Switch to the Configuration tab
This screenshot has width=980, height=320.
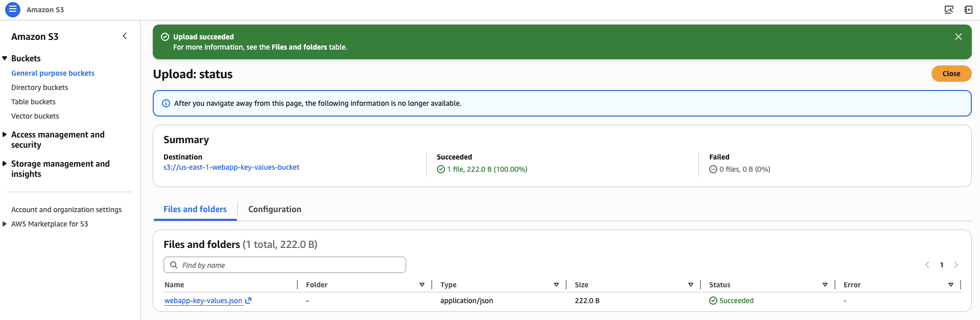point(274,209)
